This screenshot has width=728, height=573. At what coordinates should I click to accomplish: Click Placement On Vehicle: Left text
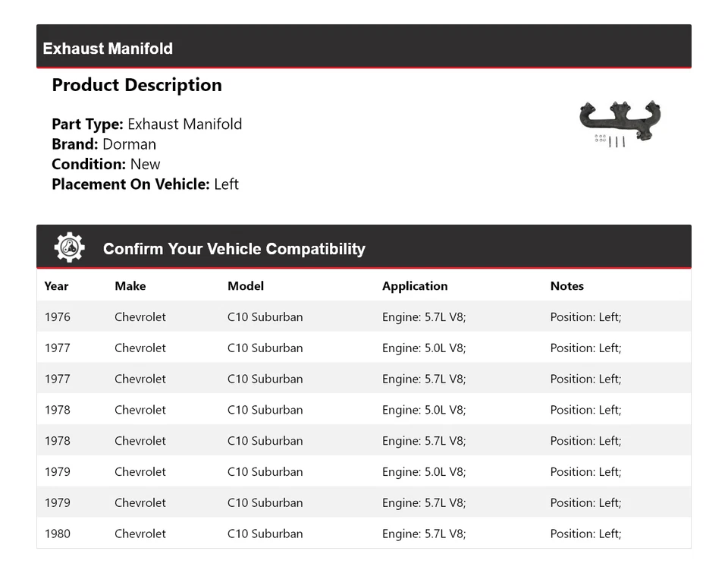145,184
